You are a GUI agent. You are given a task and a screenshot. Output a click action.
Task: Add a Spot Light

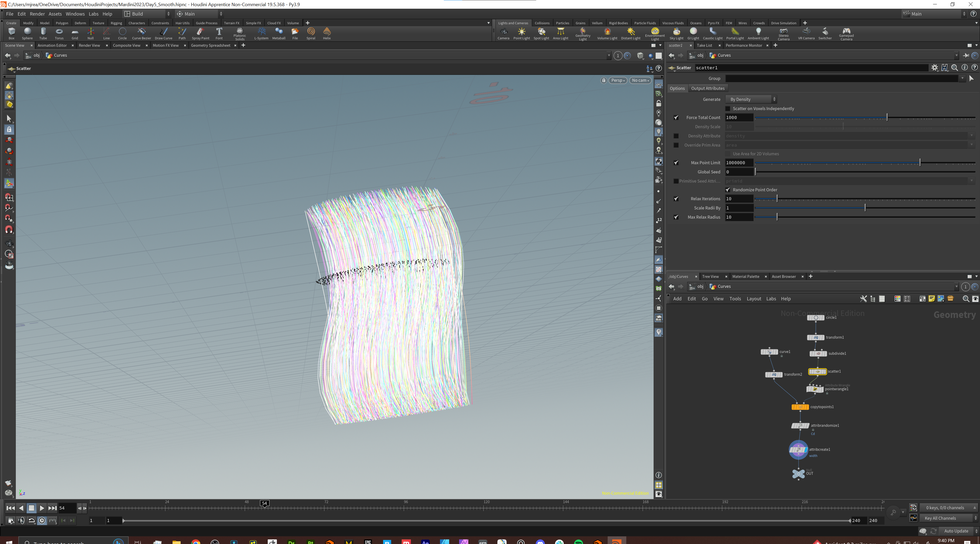tap(541, 33)
